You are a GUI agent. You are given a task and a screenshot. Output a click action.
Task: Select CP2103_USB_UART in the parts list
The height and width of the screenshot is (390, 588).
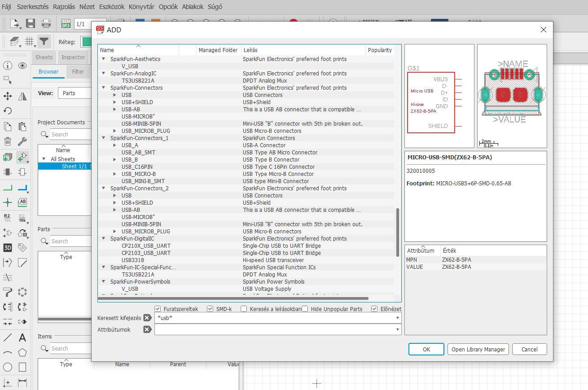click(x=146, y=253)
